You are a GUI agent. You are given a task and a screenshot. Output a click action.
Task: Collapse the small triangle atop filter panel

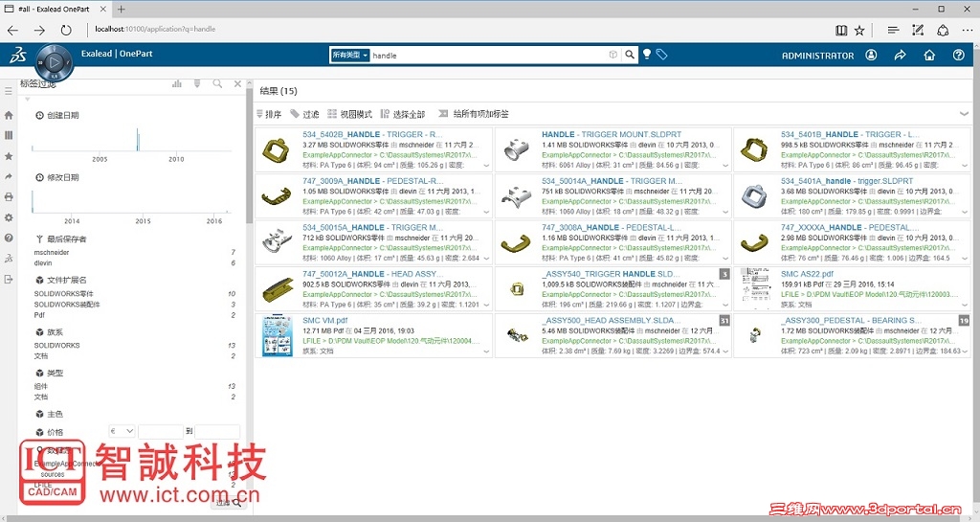(x=27, y=100)
